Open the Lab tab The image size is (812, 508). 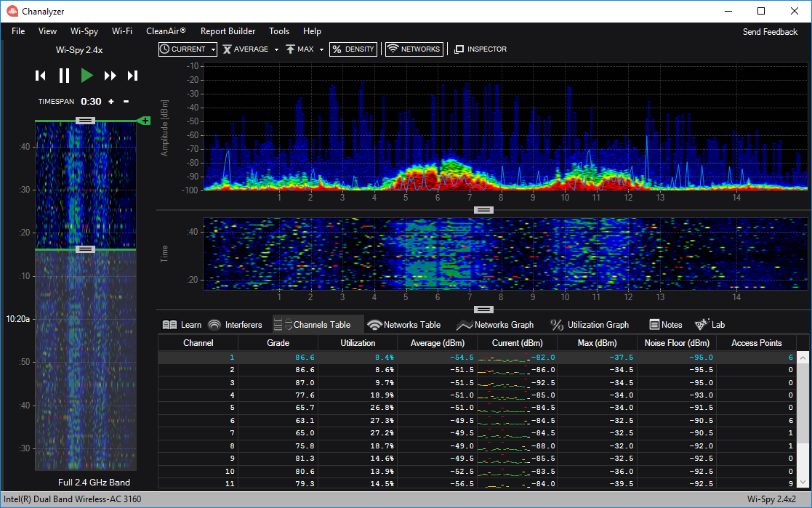point(710,325)
